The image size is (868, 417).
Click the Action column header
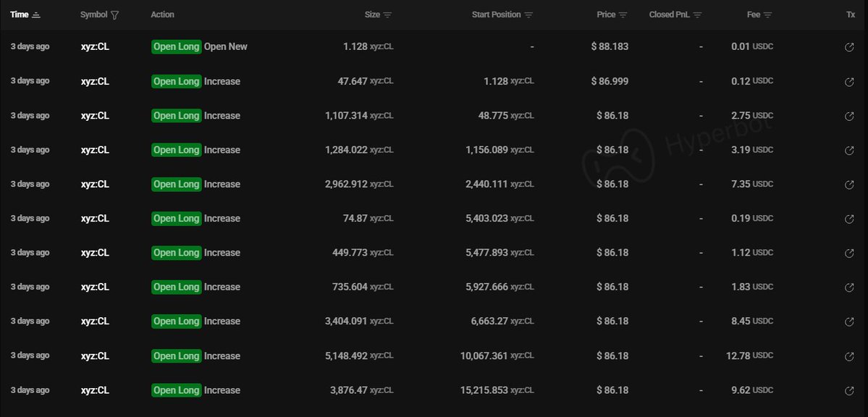tap(162, 14)
